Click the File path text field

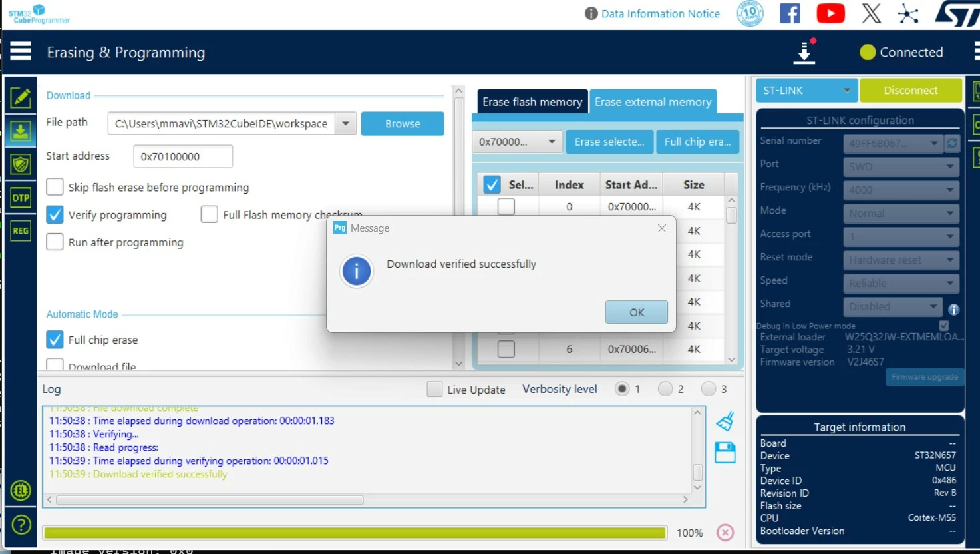tap(222, 123)
